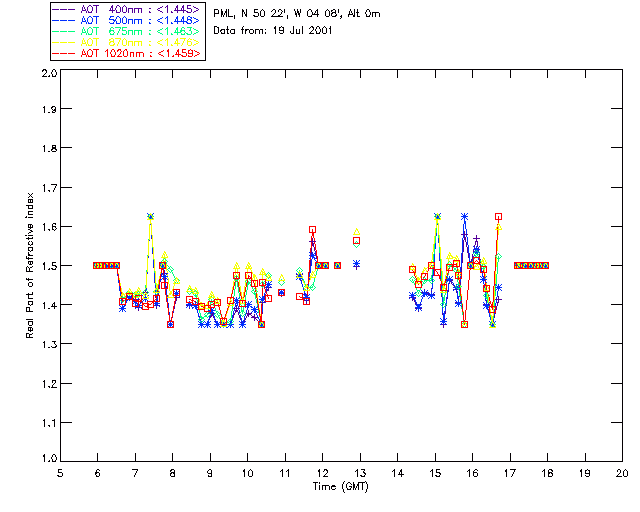The image size is (640, 512).
Task: Click the time-axis tick label 13
Action: (360, 473)
